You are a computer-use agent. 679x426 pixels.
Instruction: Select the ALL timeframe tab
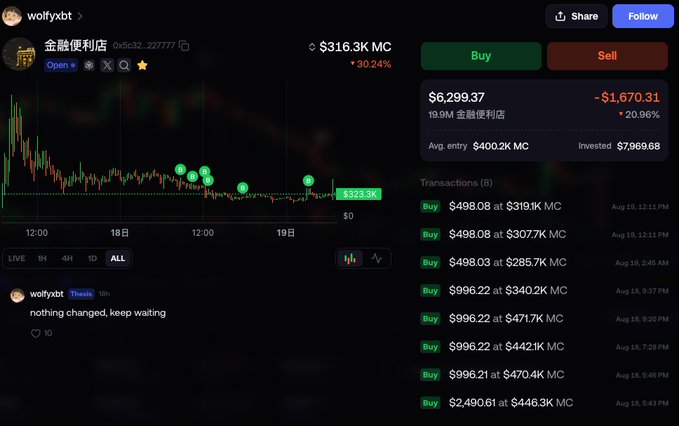click(118, 258)
